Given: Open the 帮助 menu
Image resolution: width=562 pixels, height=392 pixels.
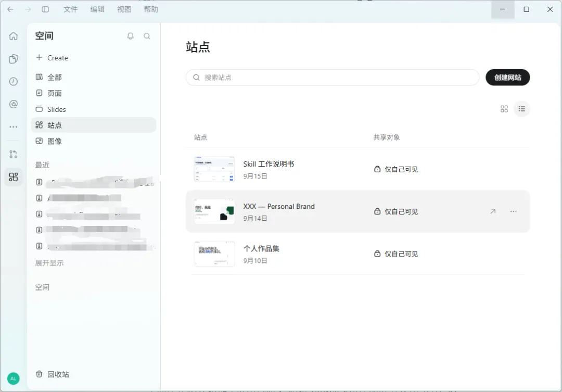Looking at the screenshot, I should pyautogui.click(x=151, y=9).
